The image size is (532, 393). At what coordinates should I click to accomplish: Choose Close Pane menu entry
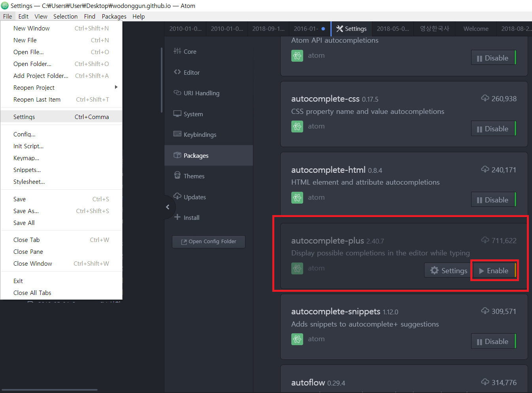point(61,251)
